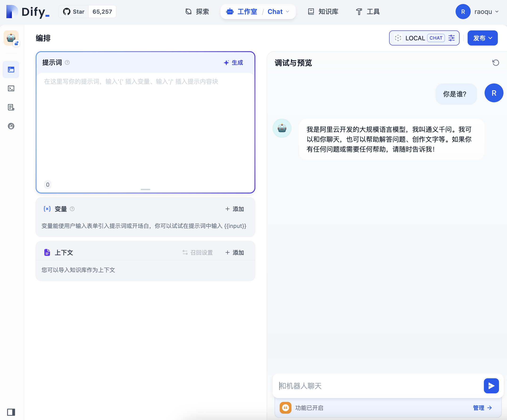Screen dimensions: 507x420
Task: Click the restart conversation refresh icon
Action: click(x=495, y=63)
